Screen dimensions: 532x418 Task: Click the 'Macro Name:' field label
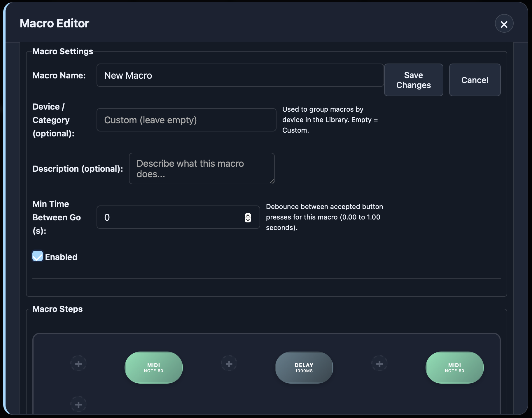[x=59, y=75]
